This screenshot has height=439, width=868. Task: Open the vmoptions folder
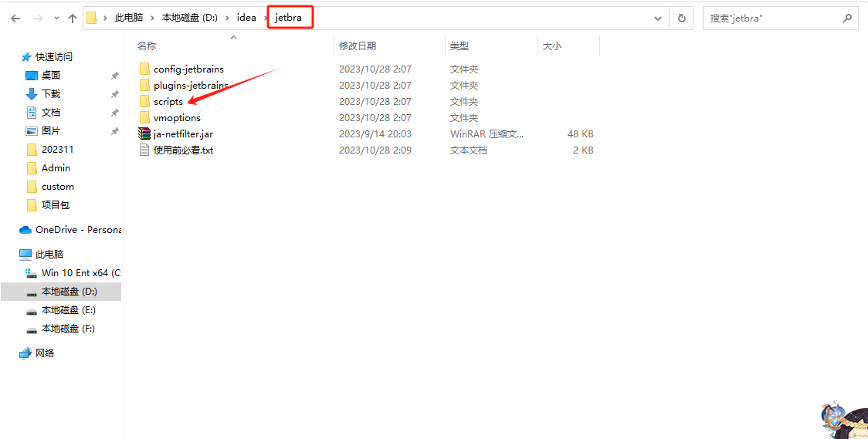point(177,118)
